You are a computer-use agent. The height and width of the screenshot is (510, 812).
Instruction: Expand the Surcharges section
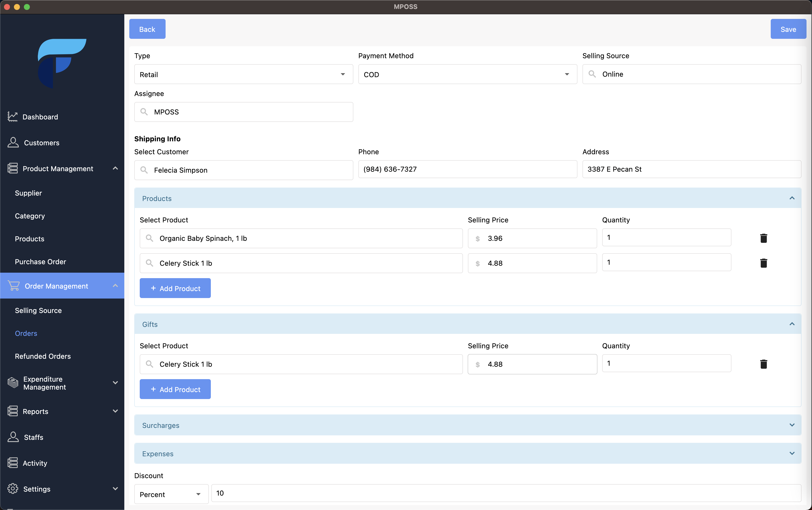click(x=467, y=425)
